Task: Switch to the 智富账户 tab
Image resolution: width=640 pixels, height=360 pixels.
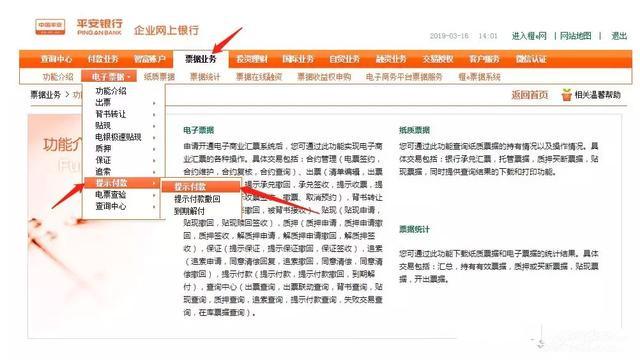Action: (x=149, y=59)
